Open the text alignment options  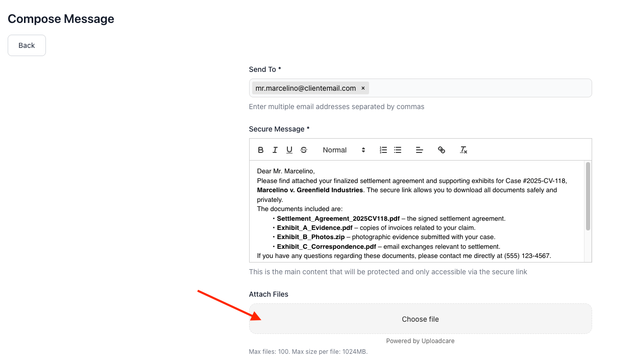click(x=419, y=150)
